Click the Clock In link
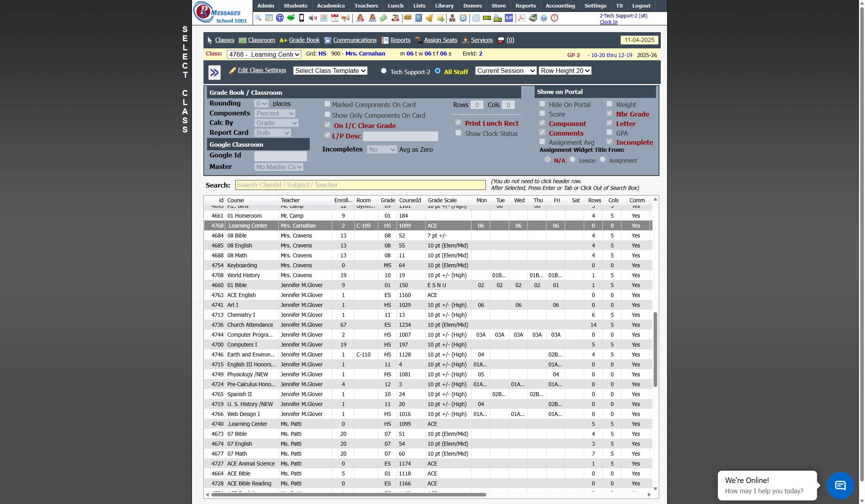The width and height of the screenshot is (865, 504). click(x=608, y=22)
